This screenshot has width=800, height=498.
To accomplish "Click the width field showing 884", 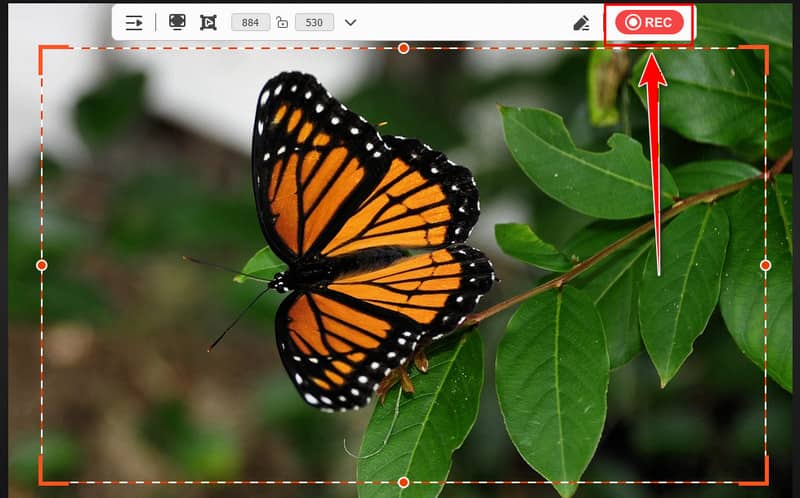I will (250, 23).
